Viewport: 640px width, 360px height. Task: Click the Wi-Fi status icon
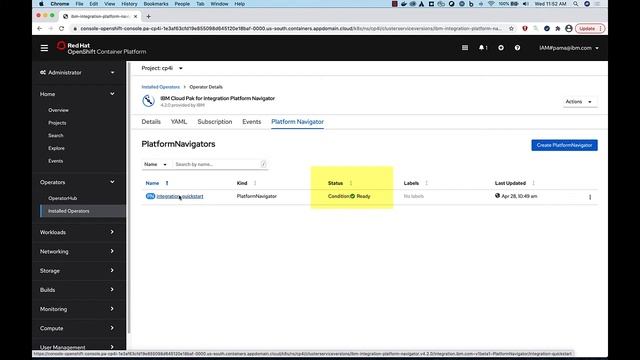coord(491,4)
